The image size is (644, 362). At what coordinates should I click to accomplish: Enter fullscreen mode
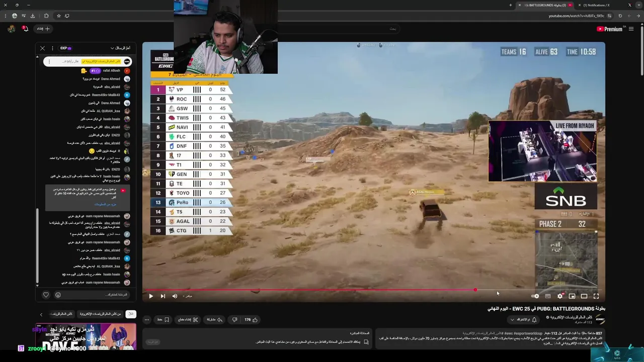[x=596, y=296]
